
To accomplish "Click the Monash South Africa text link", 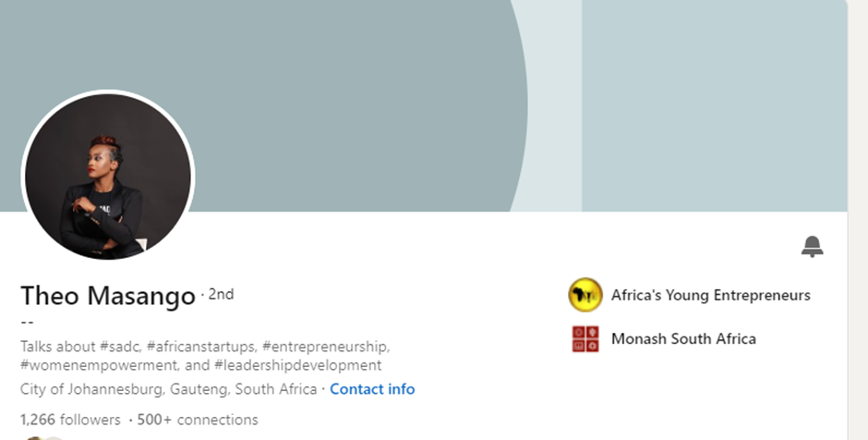I will 683,338.
